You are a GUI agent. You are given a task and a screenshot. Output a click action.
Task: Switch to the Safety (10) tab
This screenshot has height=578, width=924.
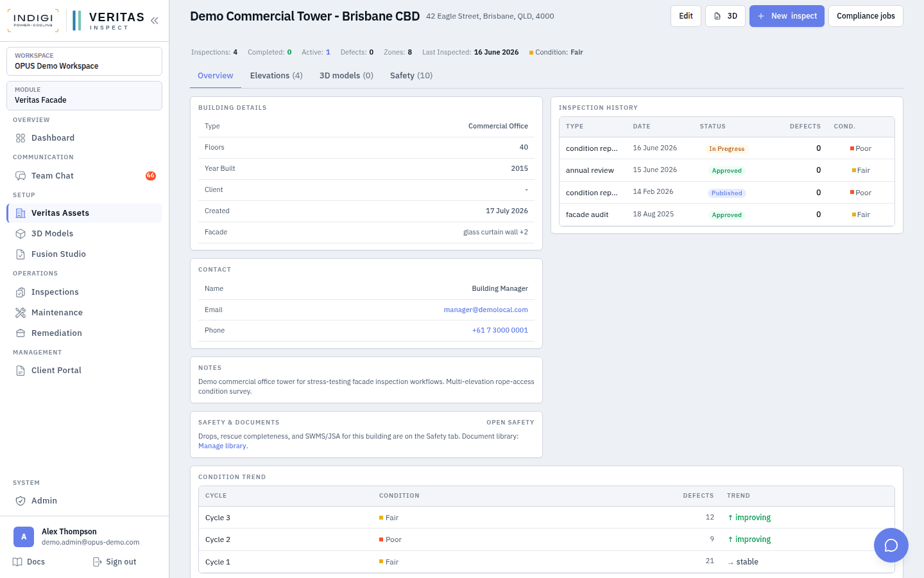[411, 76]
